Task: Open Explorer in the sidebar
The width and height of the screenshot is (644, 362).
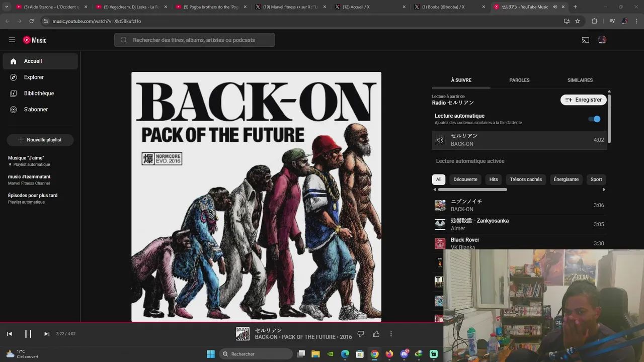Action: click(x=40, y=77)
